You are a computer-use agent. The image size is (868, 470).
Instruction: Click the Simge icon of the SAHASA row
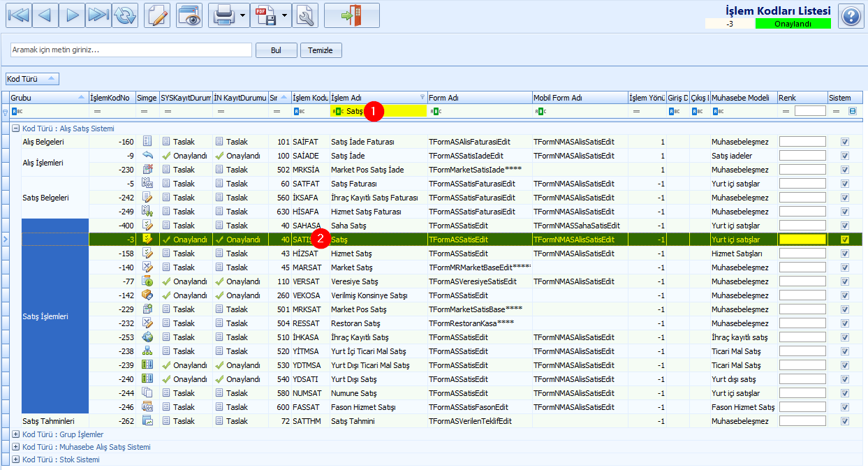click(x=147, y=226)
